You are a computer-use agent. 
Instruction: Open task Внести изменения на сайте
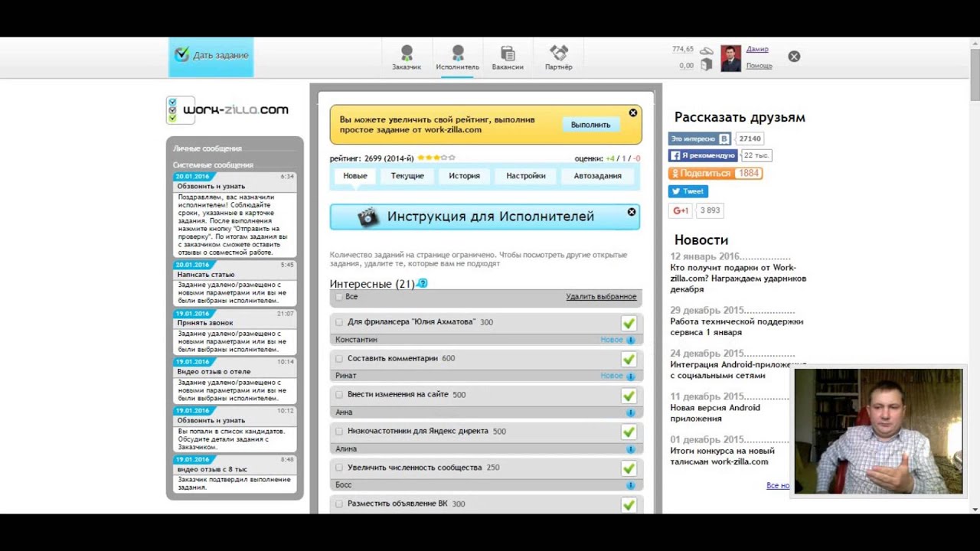[398, 395]
